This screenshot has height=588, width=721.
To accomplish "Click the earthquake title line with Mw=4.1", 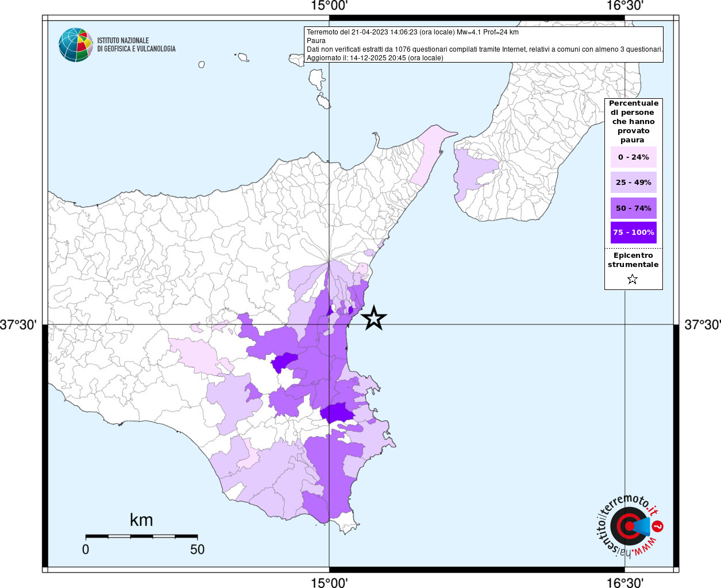I will pos(412,32).
